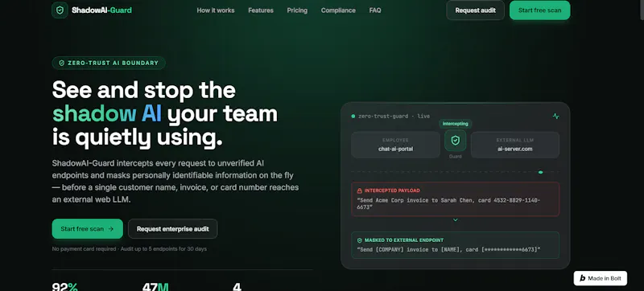Click the lock icon beside Intercepted Payload

point(359,191)
